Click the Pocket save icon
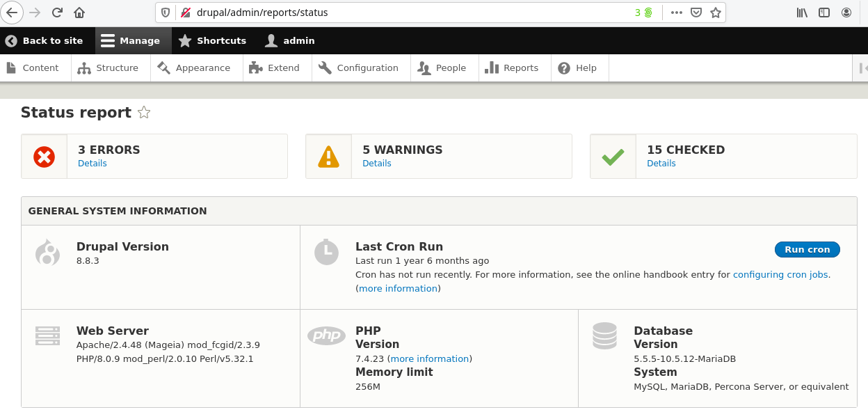The height and width of the screenshot is (419, 868). coord(696,13)
